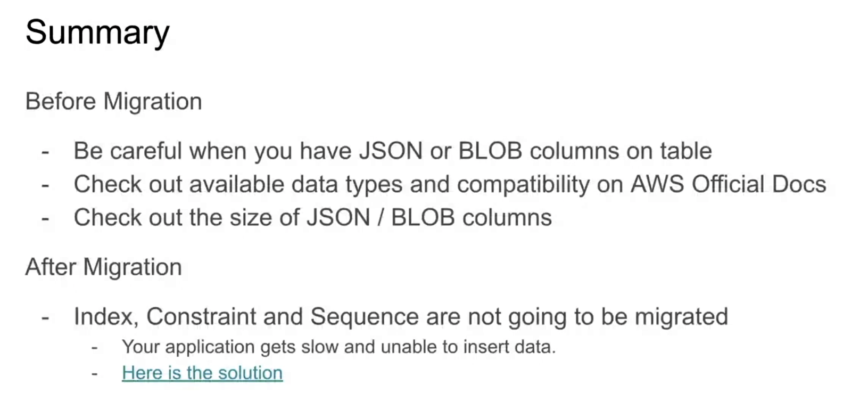Click the words "AWS Official Docs"
This screenshot has width=868, height=409.
[x=728, y=184]
